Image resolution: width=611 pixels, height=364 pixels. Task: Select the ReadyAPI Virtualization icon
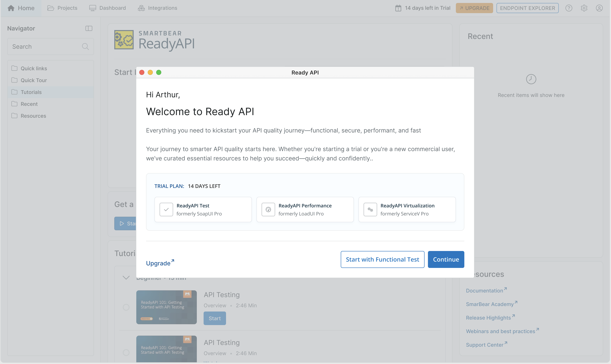click(x=370, y=209)
